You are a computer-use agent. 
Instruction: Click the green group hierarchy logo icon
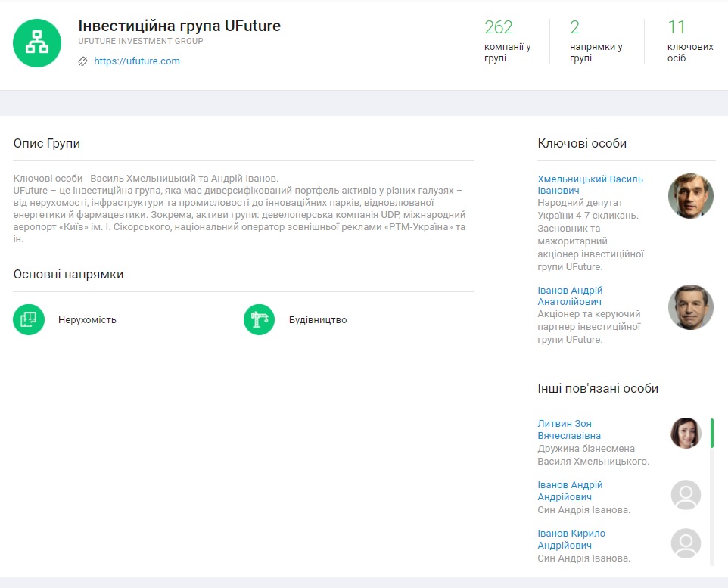tap(37, 43)
